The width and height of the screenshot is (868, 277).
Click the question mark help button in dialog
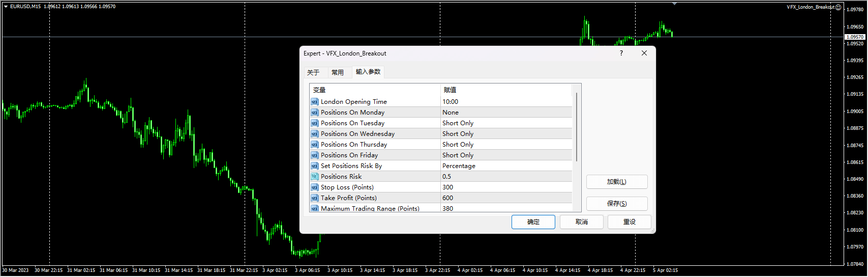(621, 53)
